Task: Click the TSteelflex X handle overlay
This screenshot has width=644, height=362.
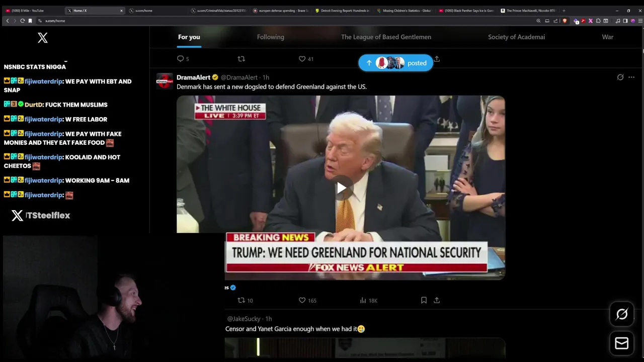Action: [41, 215]
